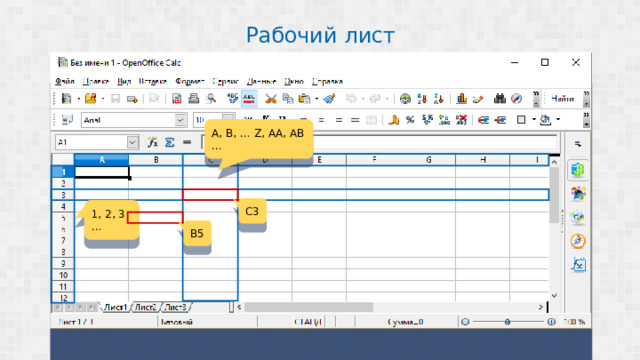Click the horizontal scrollbar thumb
Viewport: 640px width, 360px height.
(309, 307)
